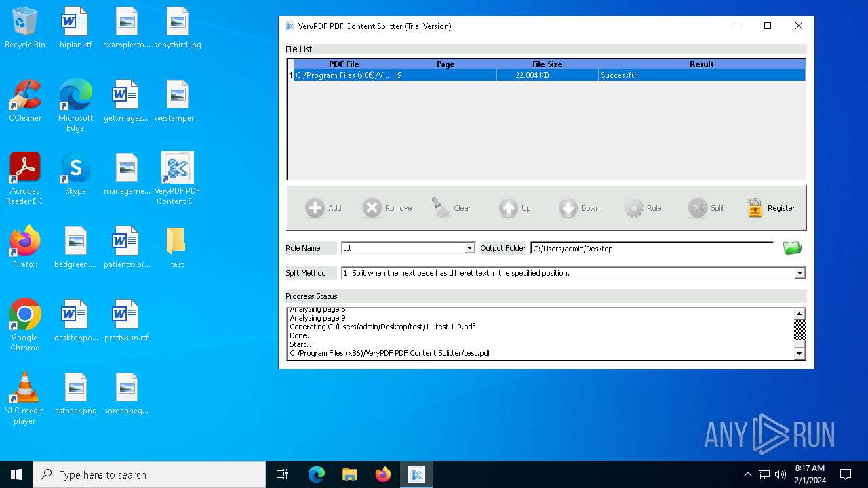This screenshot has width=868, height=488.
Task: Click into the Output Folder path field
Action: pyautogui.click(x=652, y=249)
